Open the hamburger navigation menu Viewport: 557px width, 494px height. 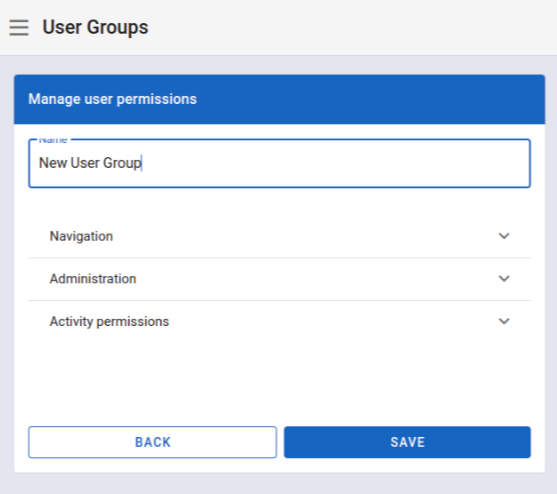point(19,28)
